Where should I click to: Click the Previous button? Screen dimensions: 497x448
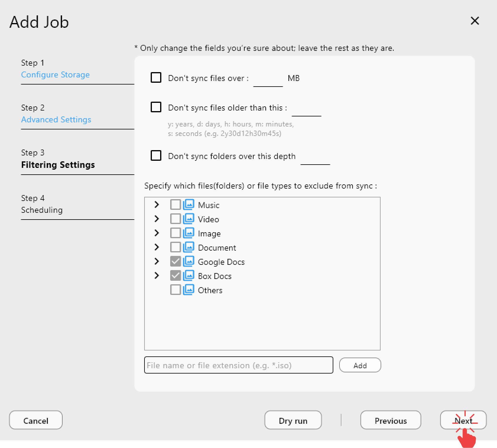[x=390, y=420]
